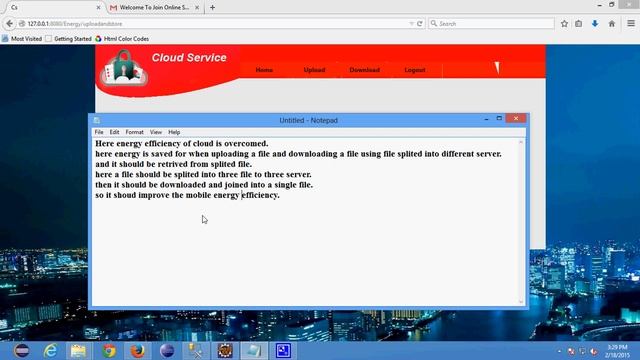Show hidden system tray icons
The height and width of the screenshot is (360, 640).
(x=559, y=351)
